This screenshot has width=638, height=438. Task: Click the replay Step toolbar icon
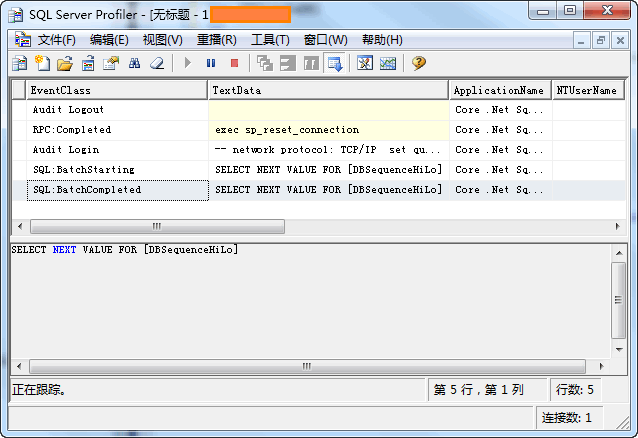(x=264, y=63)
